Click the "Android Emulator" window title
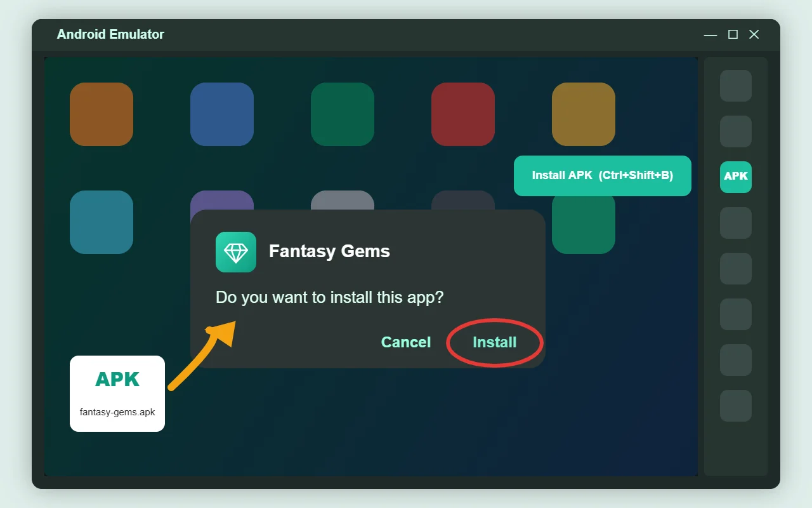 pyautogui.click(x=110, y=34)
